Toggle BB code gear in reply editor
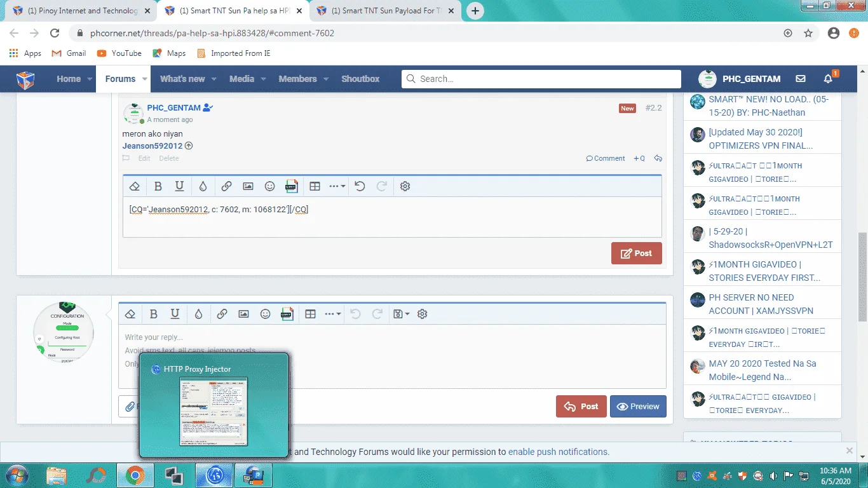The image size is (868, 488). coord(422,314)
